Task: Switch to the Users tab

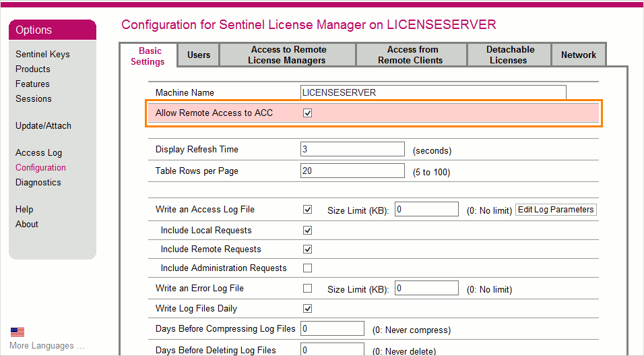Action: pos(199,55)
